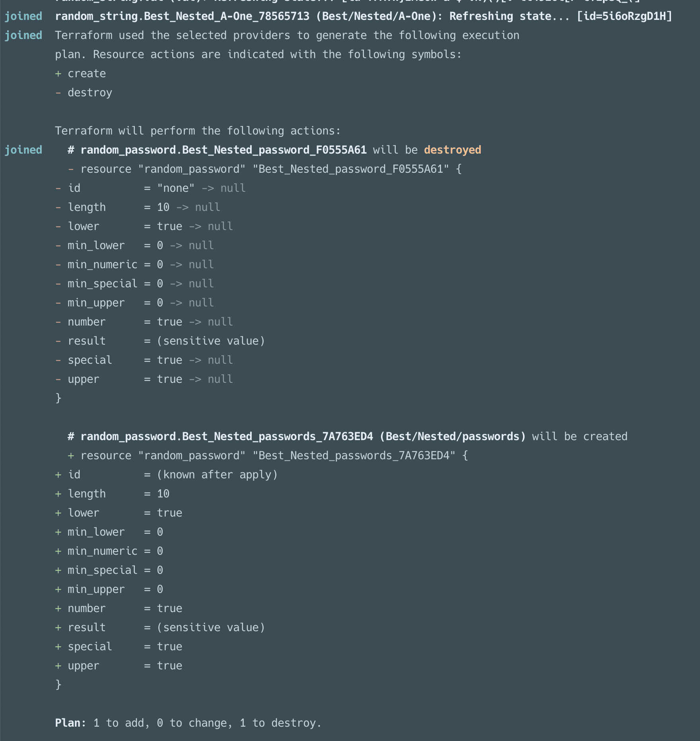Click the bold "Plan:" summary label
700x741 pixels.
click(x=70, y=723)
